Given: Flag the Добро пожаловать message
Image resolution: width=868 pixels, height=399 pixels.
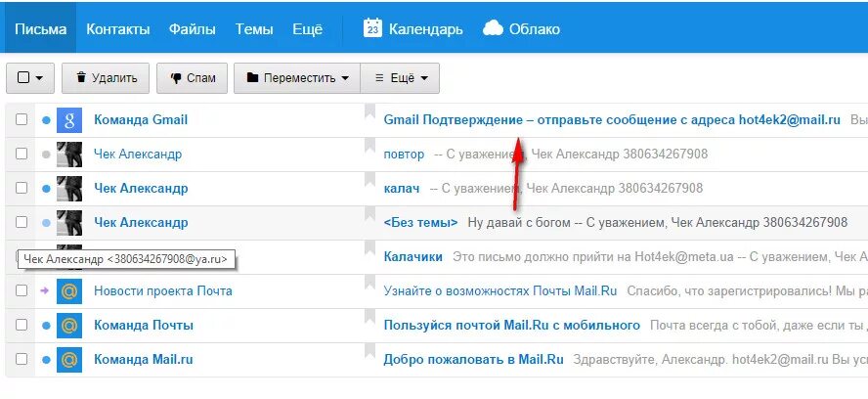Looking at the screenshot, I should pos(369,352).
